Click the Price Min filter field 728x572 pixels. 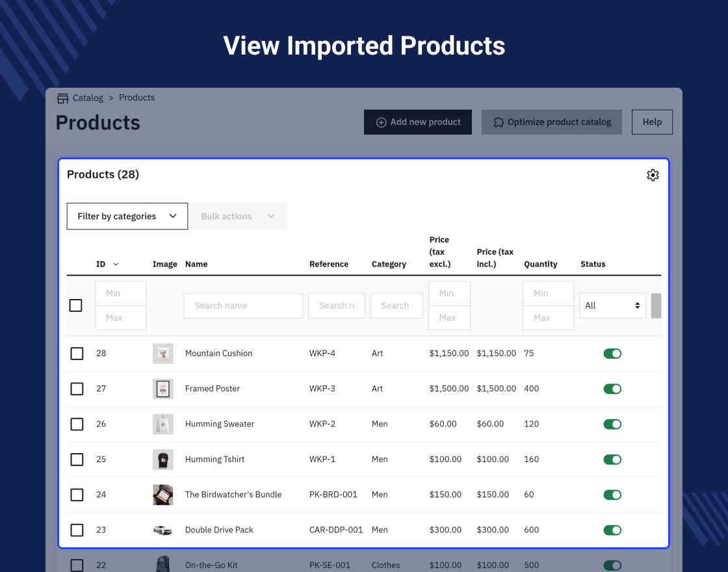(449, 293)
